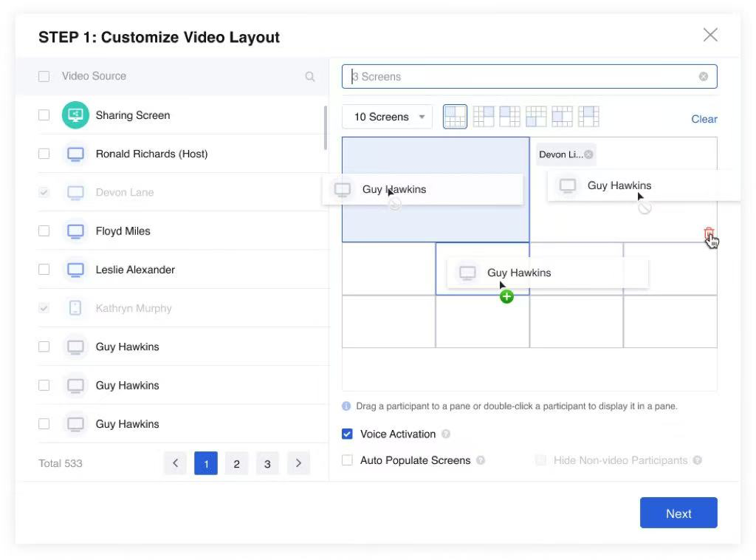Check the Floyd Miles video source
This screenshot has width=756, height=560.
(x=44, y=231)
